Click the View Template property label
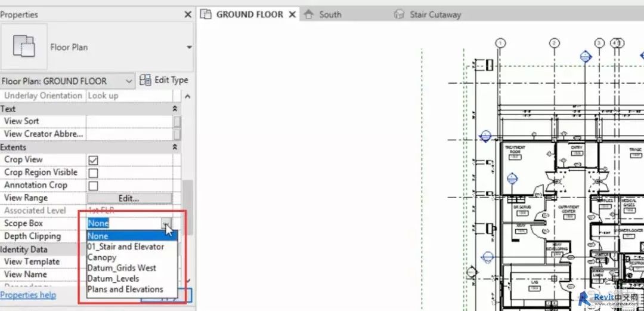 (x=32, y=261)
